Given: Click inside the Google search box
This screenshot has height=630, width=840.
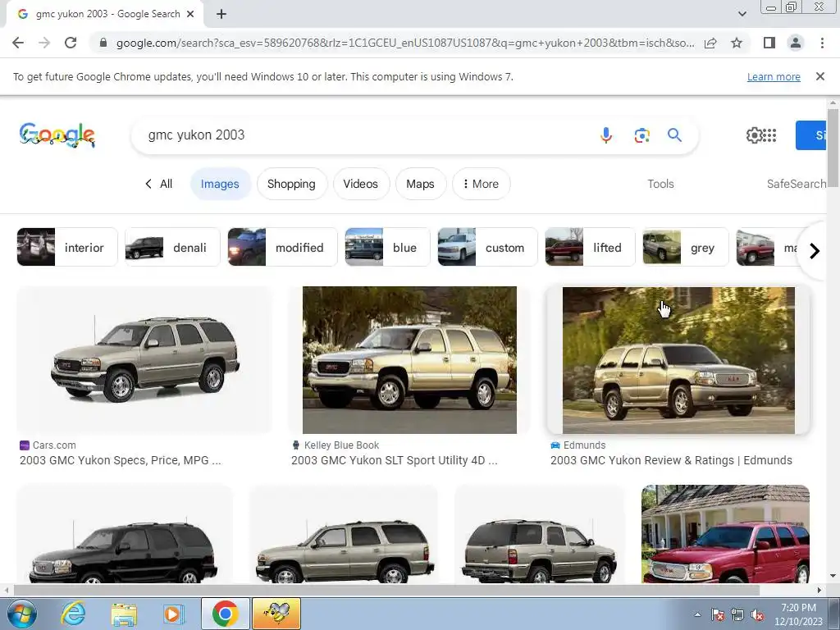Looking at the screenshot, I should click(x=364, y=135).
